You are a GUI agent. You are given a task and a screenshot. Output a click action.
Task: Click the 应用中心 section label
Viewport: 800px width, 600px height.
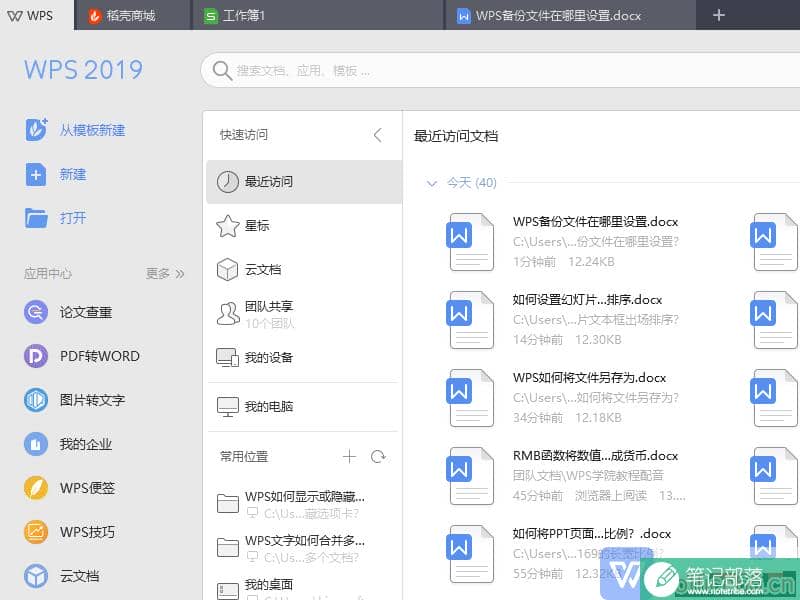pos(48,273)
